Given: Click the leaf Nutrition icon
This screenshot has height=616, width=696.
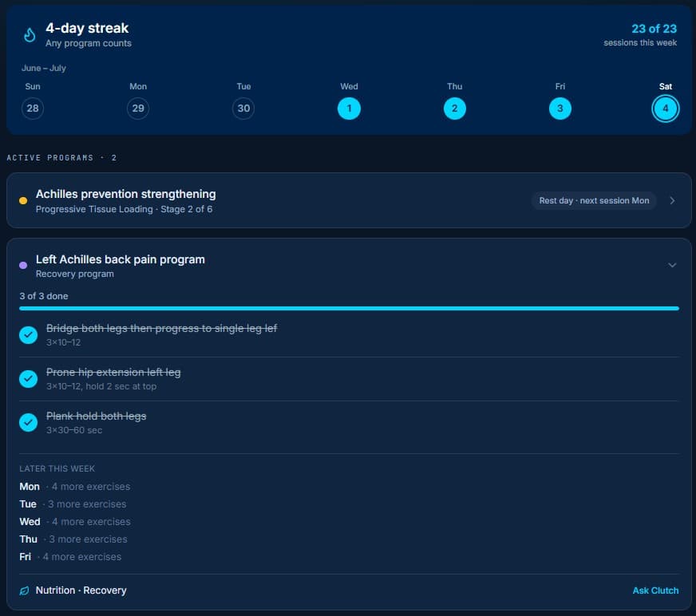Looking at the screenshot, I should [x=25, y=590].
